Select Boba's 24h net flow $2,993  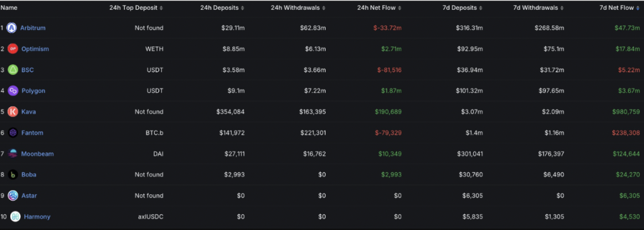click(x=391, y=175)
